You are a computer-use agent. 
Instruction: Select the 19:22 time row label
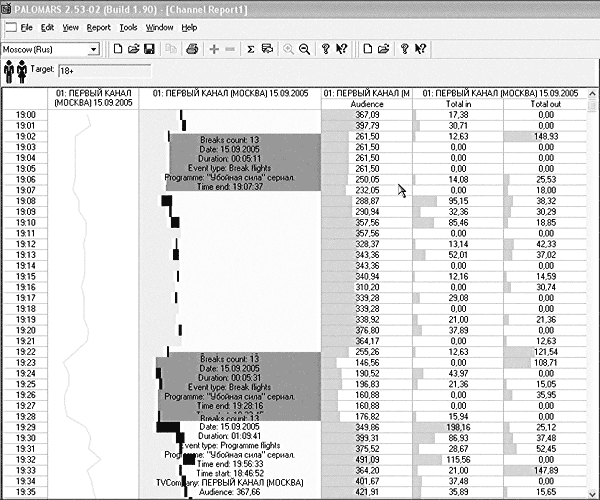25,352
